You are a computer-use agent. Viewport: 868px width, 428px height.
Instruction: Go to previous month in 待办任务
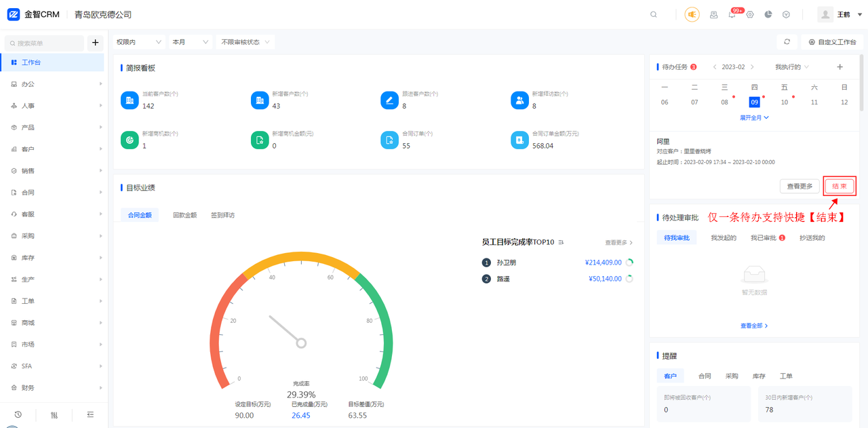pos(715,67)
